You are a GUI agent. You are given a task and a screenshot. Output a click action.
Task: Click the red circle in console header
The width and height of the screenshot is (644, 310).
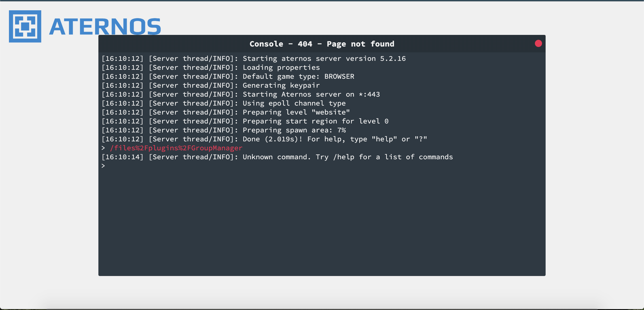(538, 43)
